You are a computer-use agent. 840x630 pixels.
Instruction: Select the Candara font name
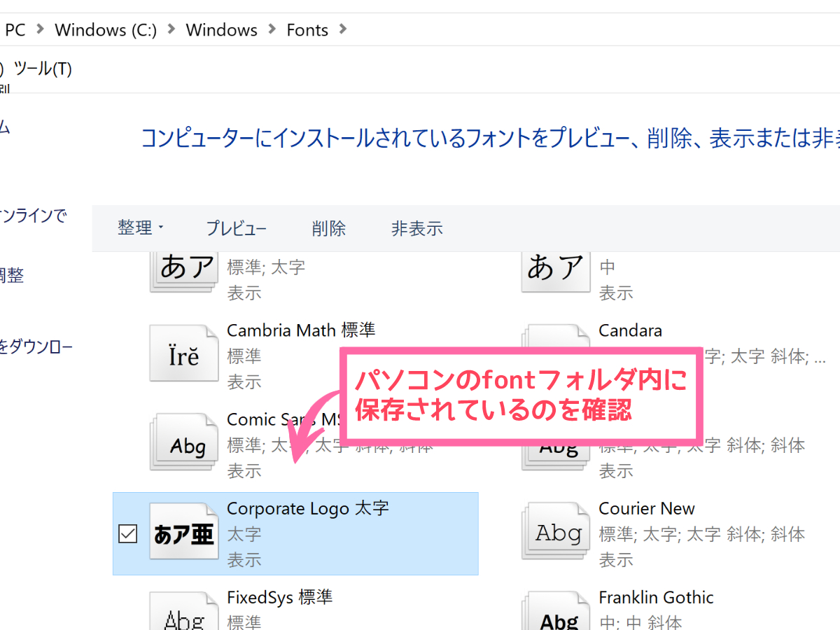(630, 330)
